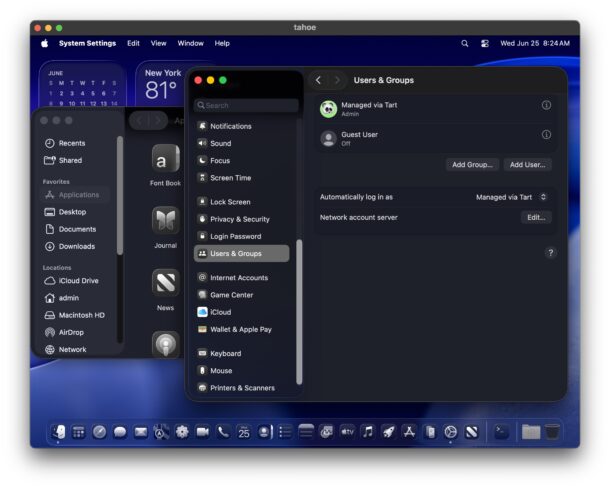This screenshot has height=488, width=610.
Task: Click Settings sidebar scrollbar
Action: (299, 312)
